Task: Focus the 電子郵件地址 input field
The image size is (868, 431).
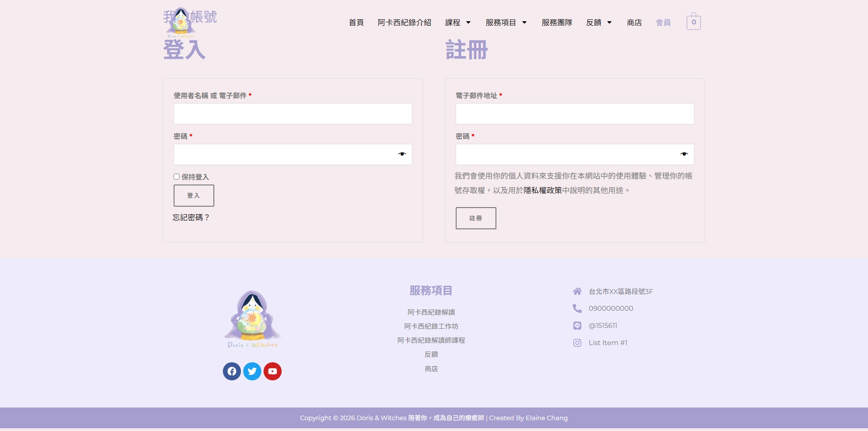Action: [x=575, y=114]
